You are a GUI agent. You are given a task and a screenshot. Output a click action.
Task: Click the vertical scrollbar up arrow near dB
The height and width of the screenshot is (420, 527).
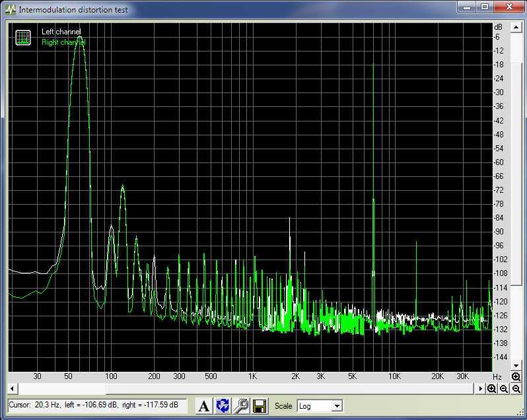(x=516, y=27)
